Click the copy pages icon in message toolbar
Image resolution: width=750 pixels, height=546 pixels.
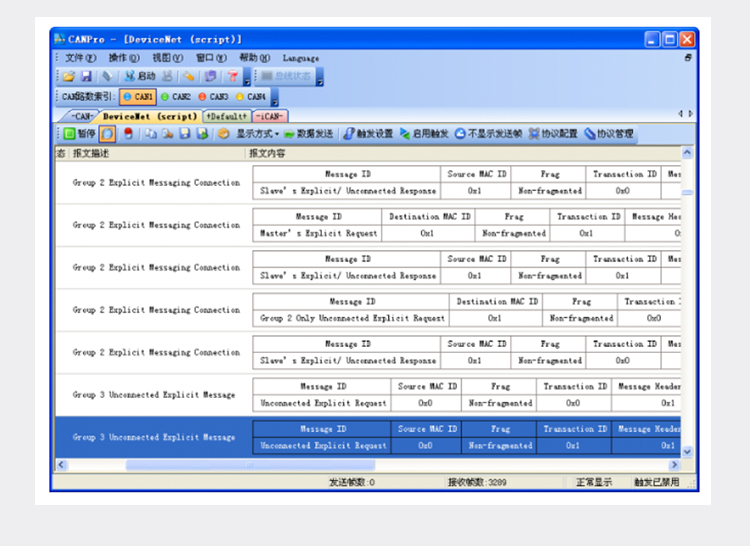tap(151, 134)
